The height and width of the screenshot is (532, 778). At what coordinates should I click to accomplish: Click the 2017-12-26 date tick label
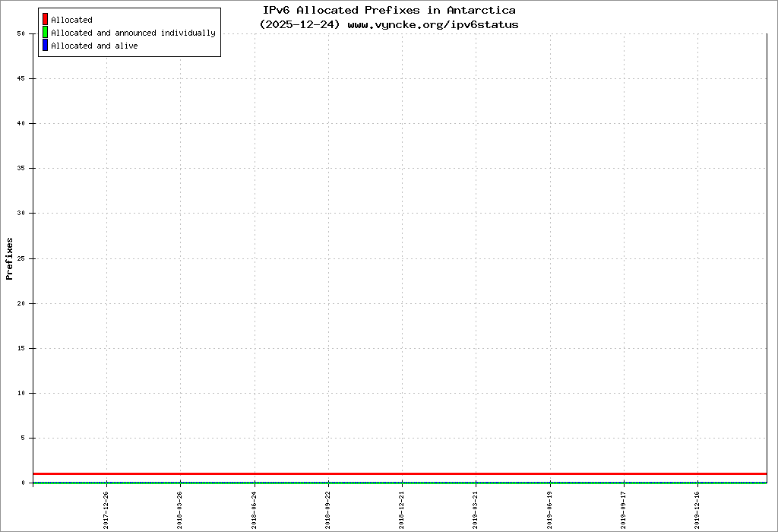coord(106,508)
